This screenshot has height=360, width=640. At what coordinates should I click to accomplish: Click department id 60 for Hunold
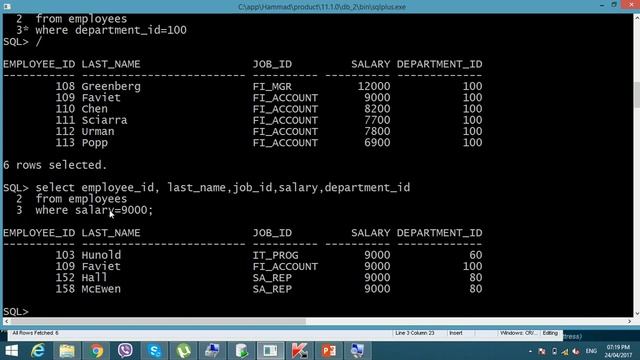click(476, 255)
